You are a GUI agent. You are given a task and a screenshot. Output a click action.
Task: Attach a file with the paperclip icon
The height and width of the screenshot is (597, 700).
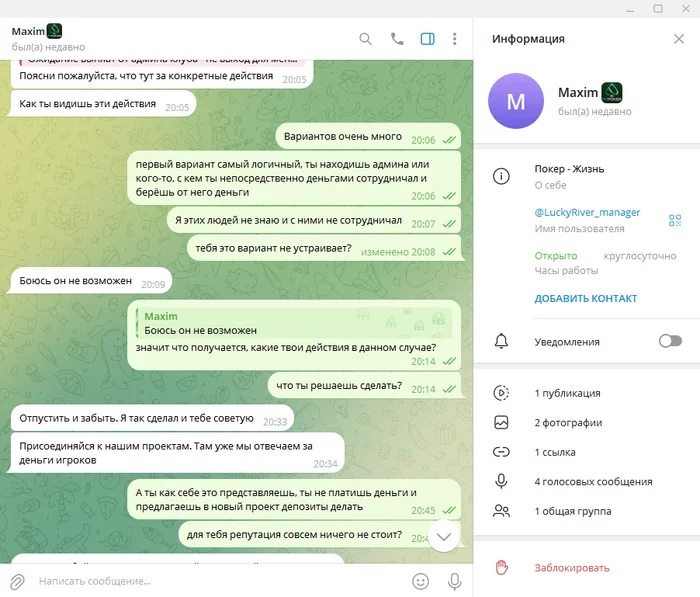point(17,581)
